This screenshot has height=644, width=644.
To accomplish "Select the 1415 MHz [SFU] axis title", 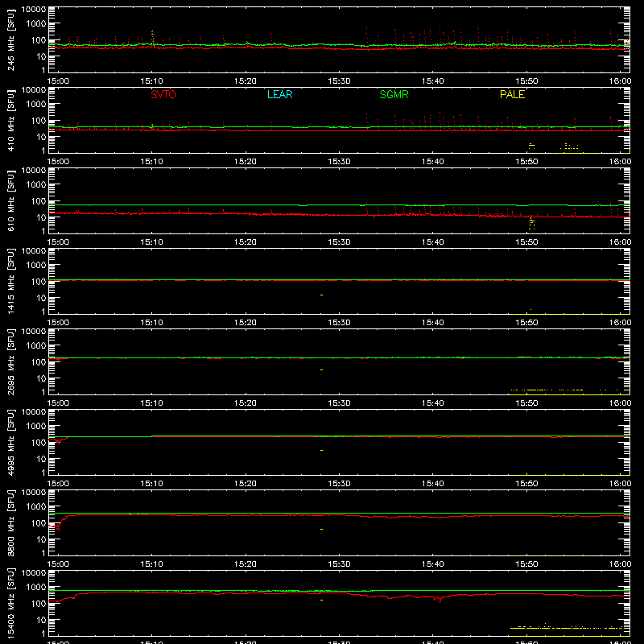I will (10, 281).
